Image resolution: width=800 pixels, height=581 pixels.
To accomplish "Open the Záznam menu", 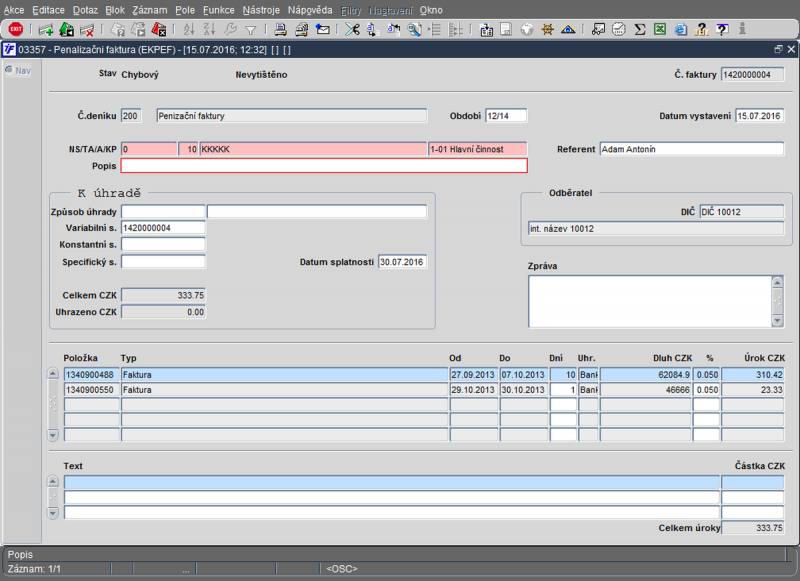I will [149, 9].
